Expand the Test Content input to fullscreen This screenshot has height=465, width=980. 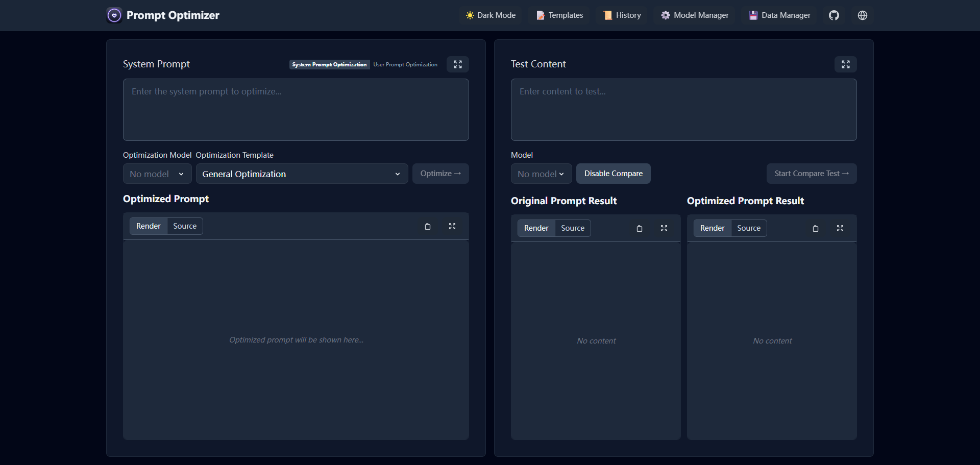(x=845, y=64)
